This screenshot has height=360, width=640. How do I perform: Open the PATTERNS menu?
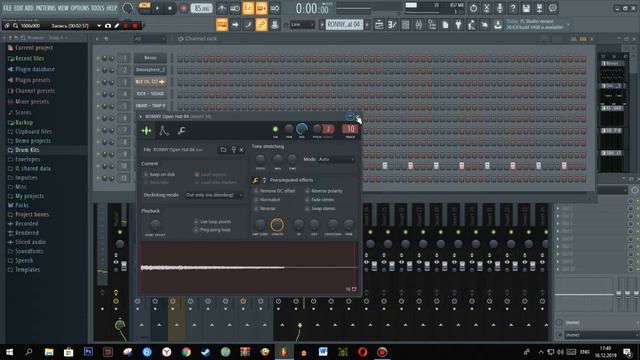coord(45,8)
